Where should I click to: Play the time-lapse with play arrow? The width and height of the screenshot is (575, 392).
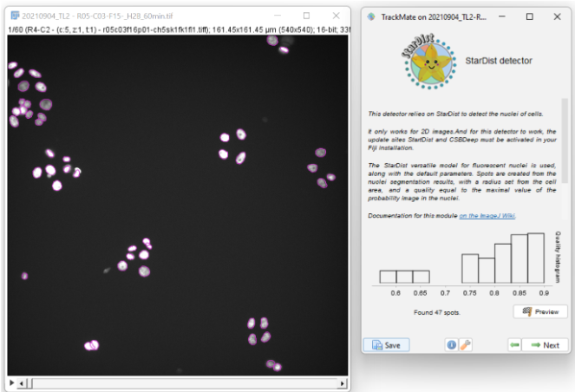tap(11, 382)
